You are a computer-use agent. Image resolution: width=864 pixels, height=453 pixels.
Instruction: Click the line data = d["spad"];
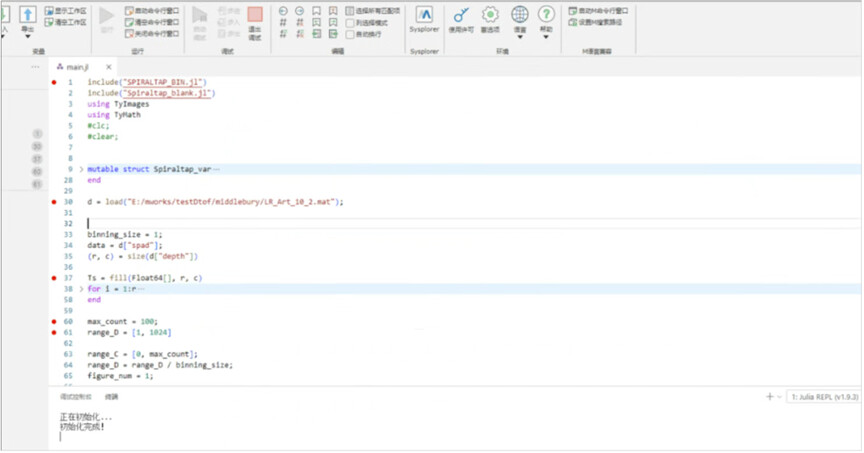click(125, 245)
